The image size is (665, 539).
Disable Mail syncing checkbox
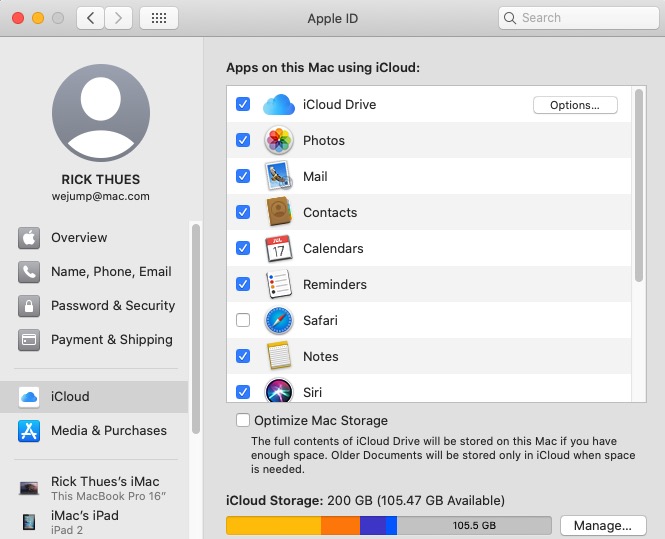click(243, 176)
